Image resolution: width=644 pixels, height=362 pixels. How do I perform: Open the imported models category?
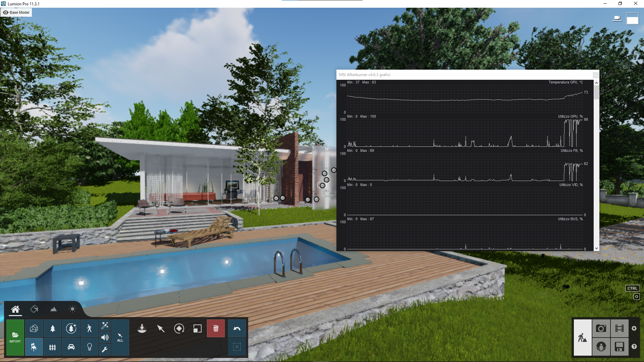pyautogui.click(x=34, y=328)
